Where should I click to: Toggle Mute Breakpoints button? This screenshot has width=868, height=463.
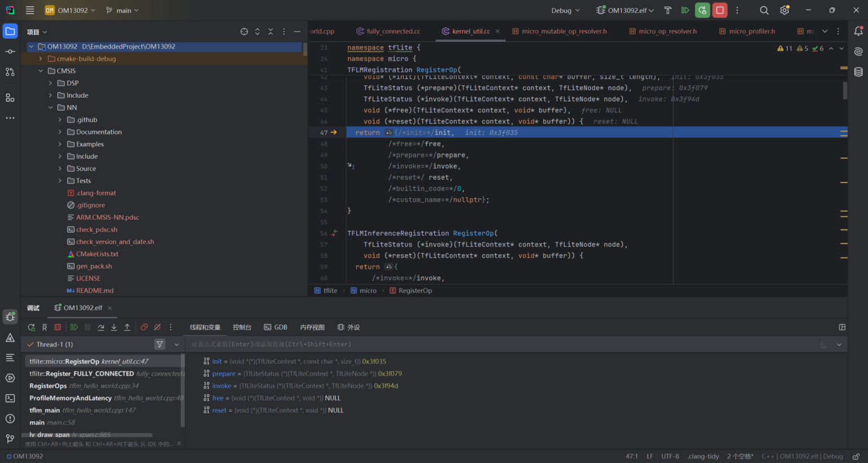157,327
